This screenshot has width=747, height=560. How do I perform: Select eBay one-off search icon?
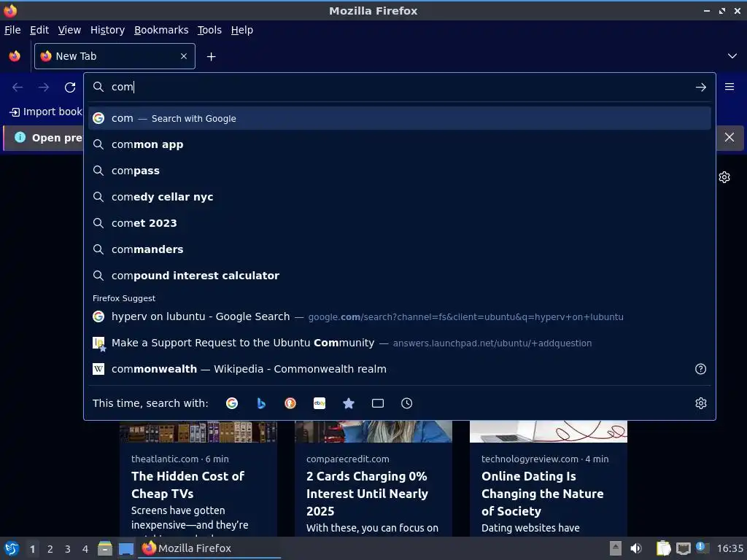click(320, 403)
